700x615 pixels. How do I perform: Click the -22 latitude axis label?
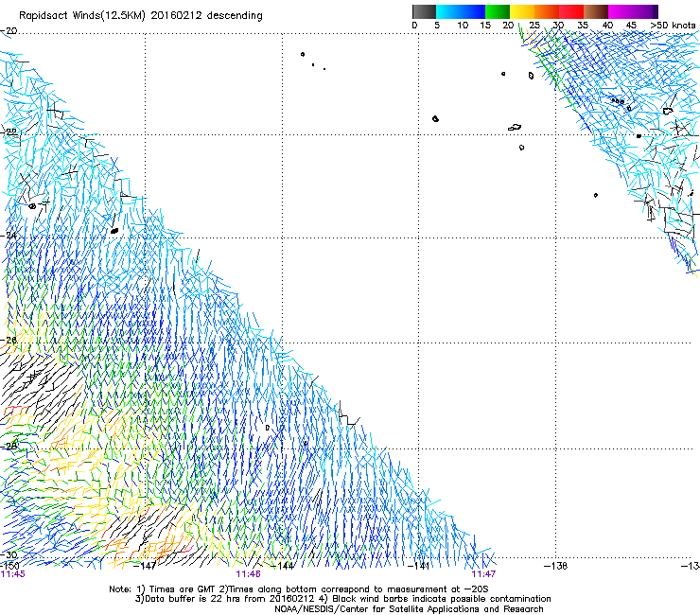click(x=9, y=132)
